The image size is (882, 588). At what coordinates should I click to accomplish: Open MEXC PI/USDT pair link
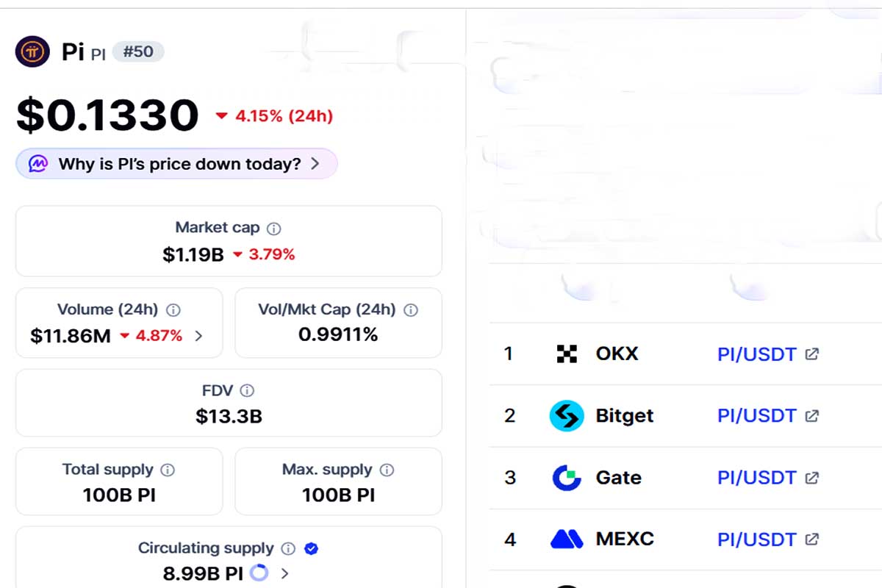756,539
